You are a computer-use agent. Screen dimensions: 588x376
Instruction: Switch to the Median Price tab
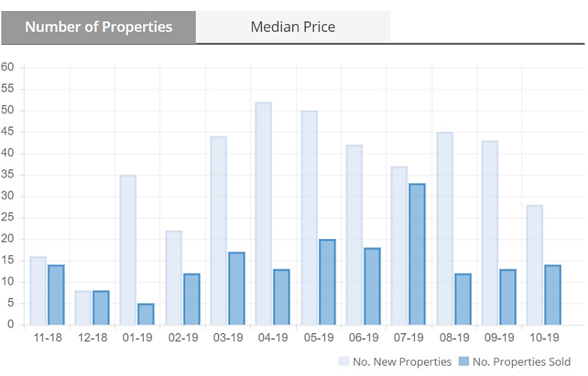293,27
